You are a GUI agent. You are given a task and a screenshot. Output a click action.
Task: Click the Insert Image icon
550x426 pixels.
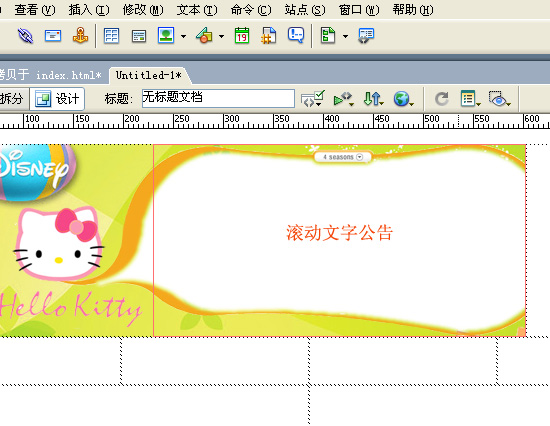tap(166, 35)
